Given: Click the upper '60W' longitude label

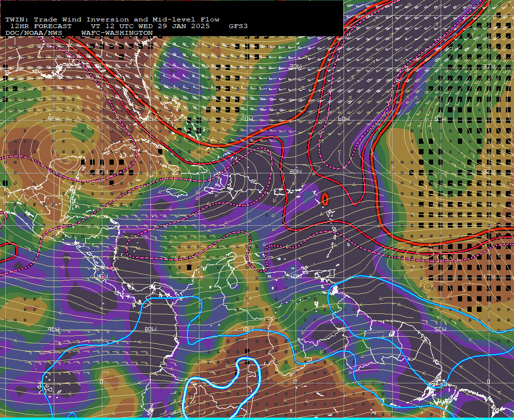Looking at the screenshot, I should pyautogui.click(x=344, y=119).
